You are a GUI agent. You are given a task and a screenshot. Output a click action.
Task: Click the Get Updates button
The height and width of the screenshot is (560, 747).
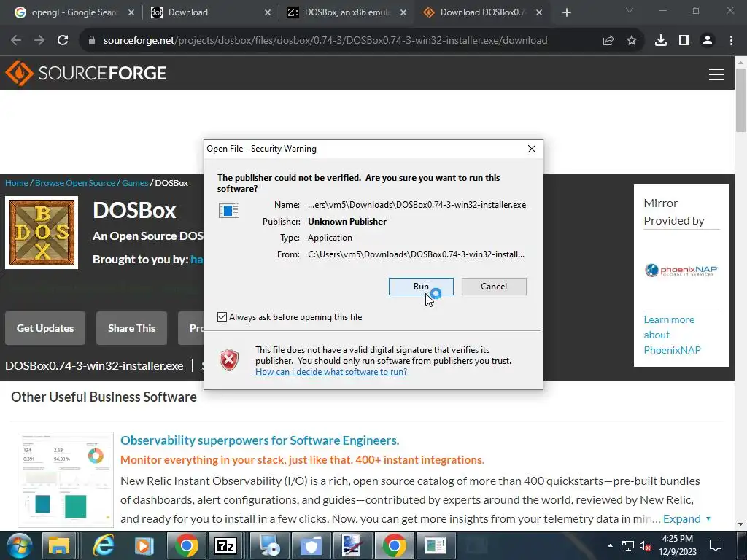point(45,328)
